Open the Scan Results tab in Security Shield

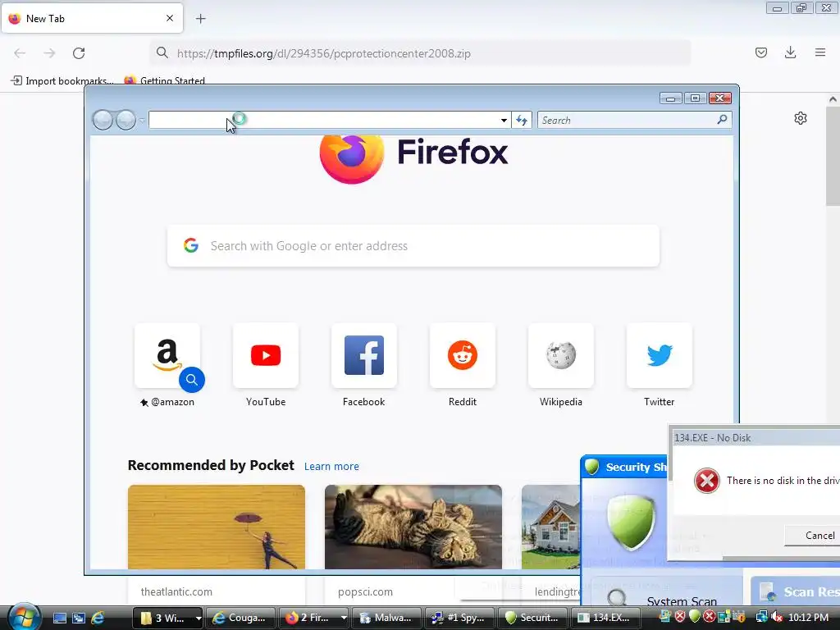pos(797,592)
